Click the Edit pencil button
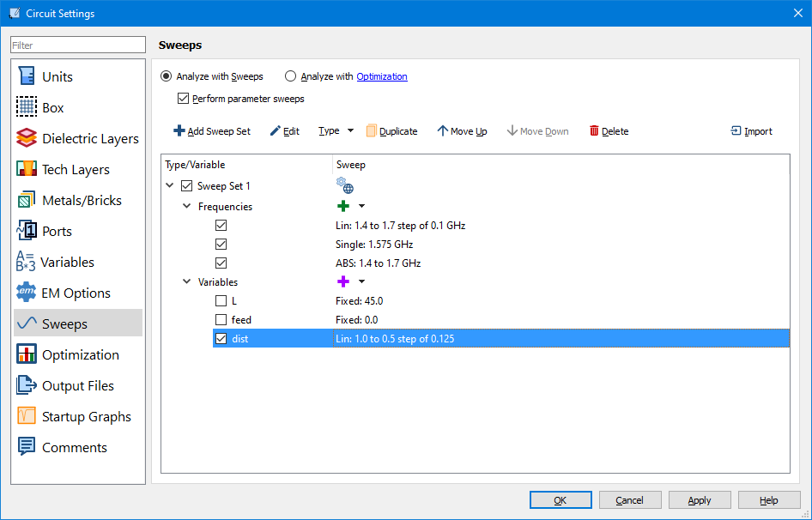The width and height of the screenshot is (812, 520). pos(285,131)
